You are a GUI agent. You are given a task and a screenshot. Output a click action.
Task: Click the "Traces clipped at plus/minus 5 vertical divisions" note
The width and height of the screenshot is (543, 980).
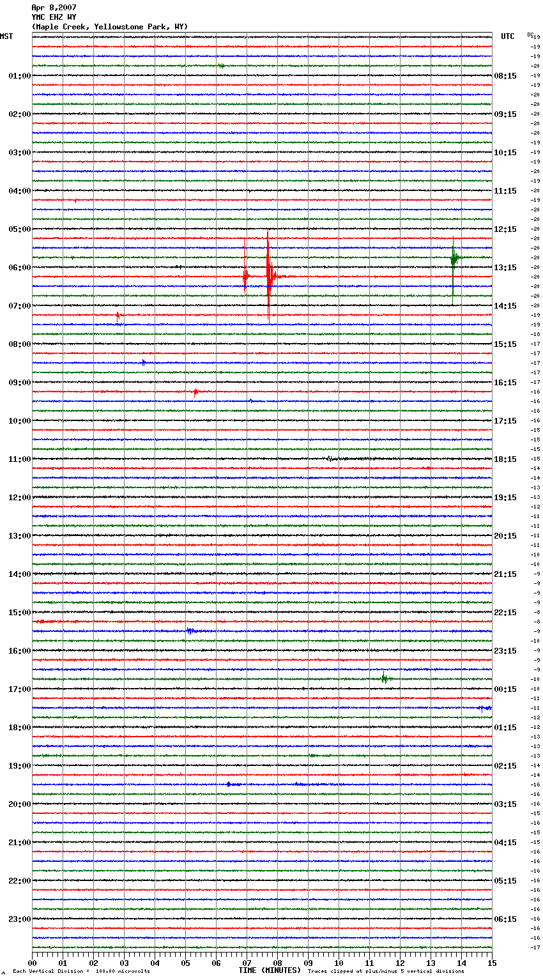coord(386,971)
